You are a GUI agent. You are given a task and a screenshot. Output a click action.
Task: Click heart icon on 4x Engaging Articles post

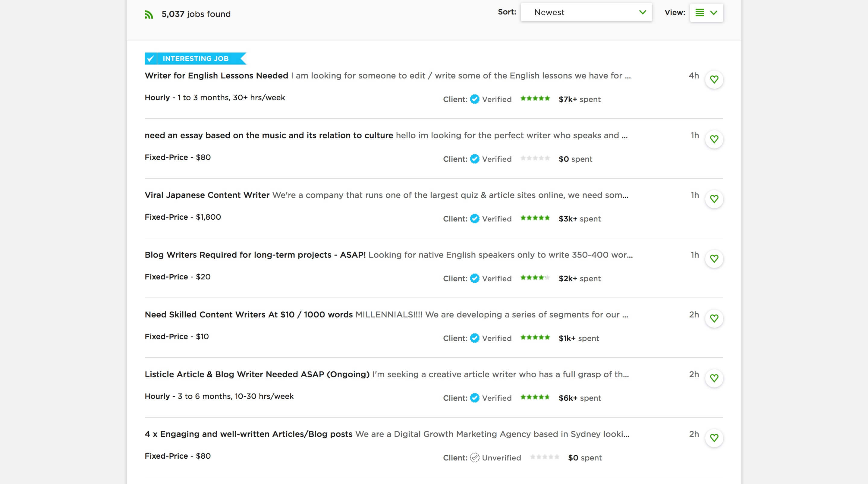pyautogui.click(x=714, y=437)
